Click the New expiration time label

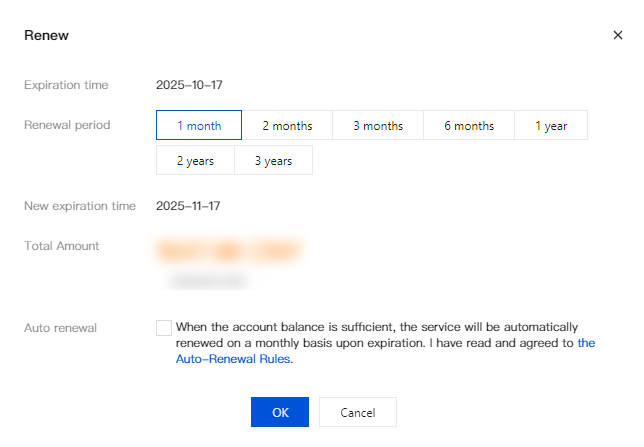[80, 206]
